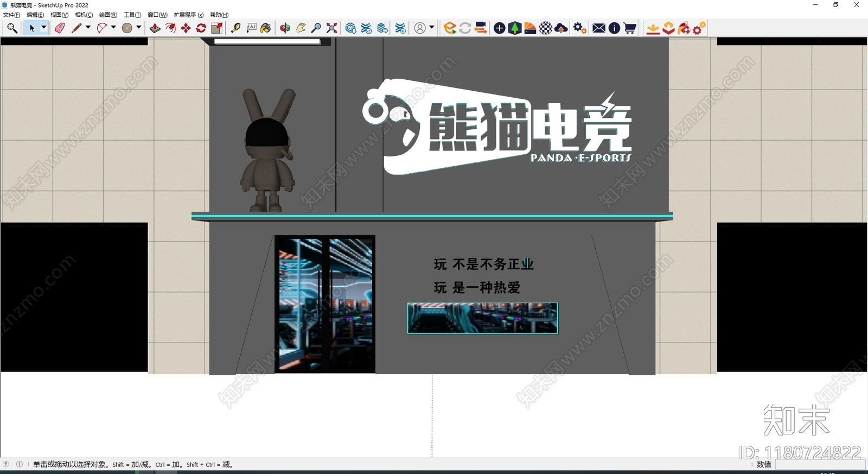The width and height of the screenshot is (868, 474).
Task: Pick the Eraser tool
Action: (60, 28)
